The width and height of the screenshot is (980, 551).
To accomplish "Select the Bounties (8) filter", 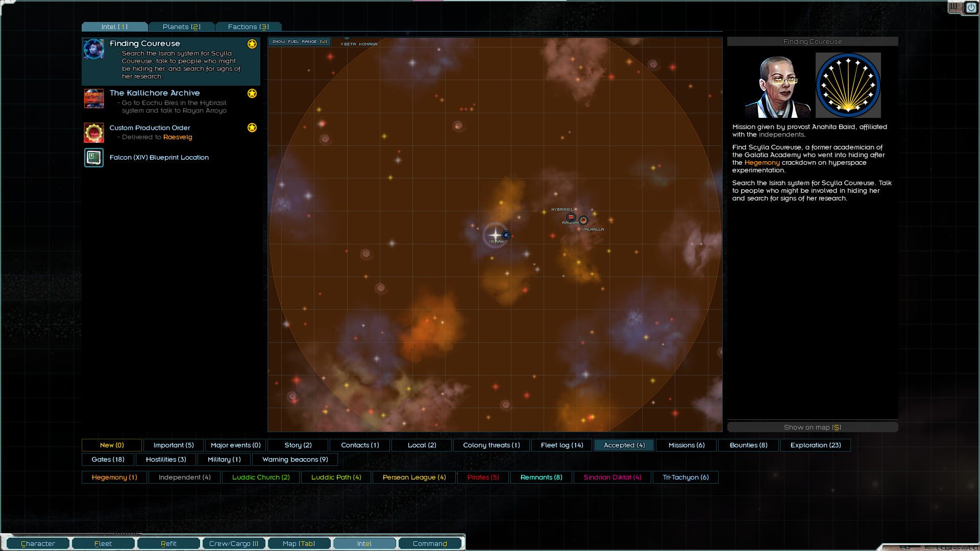I will point(748,445).
